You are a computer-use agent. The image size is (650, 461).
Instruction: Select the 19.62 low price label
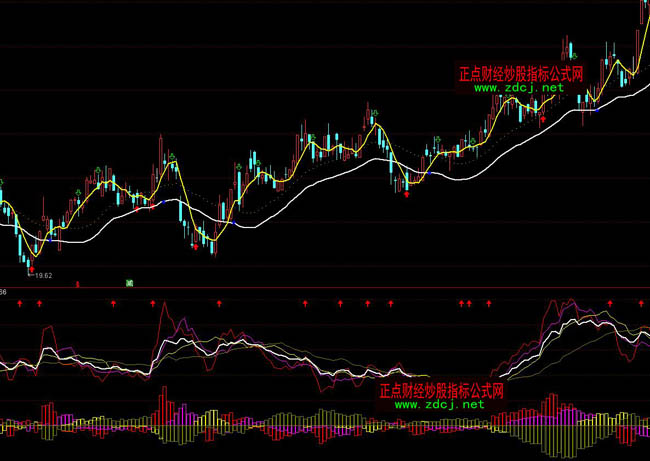(x=43, y=275)
